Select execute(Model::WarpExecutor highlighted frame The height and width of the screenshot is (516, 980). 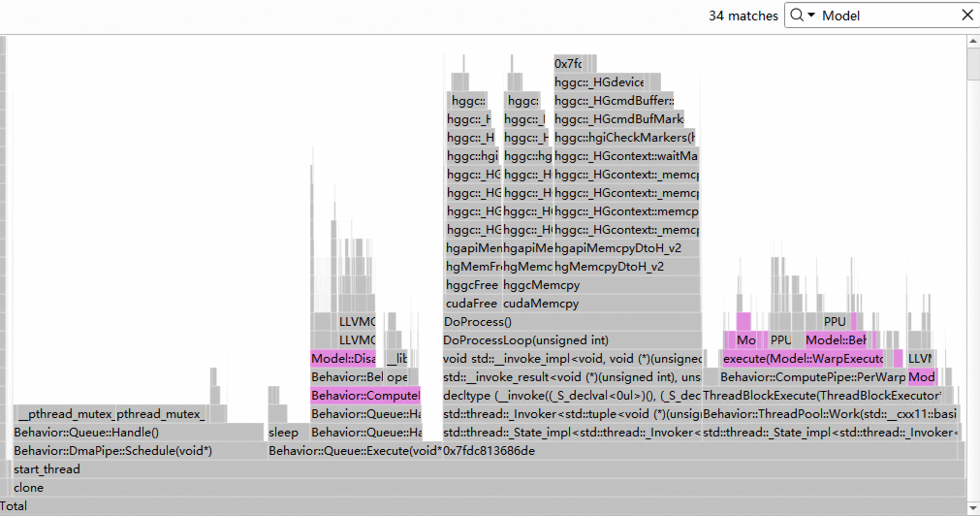804,358
